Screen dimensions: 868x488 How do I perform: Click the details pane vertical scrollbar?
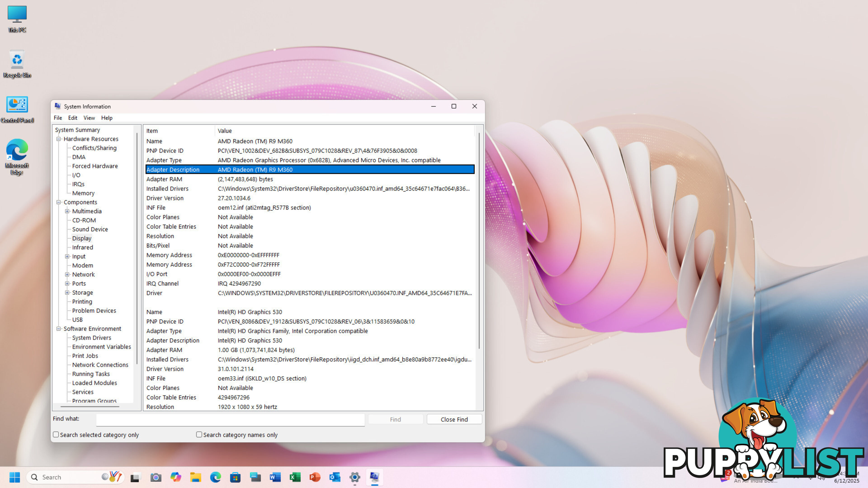479,241
